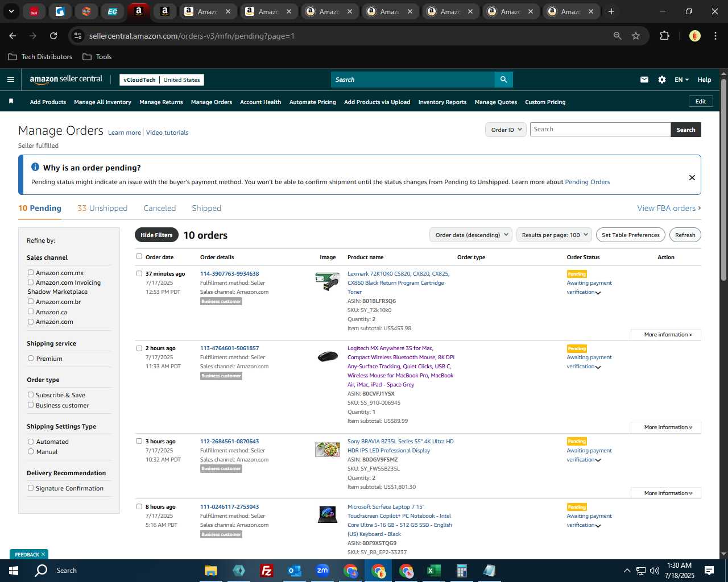
Task: Click the Hide Filters button
Action: [x=156, y=235]
